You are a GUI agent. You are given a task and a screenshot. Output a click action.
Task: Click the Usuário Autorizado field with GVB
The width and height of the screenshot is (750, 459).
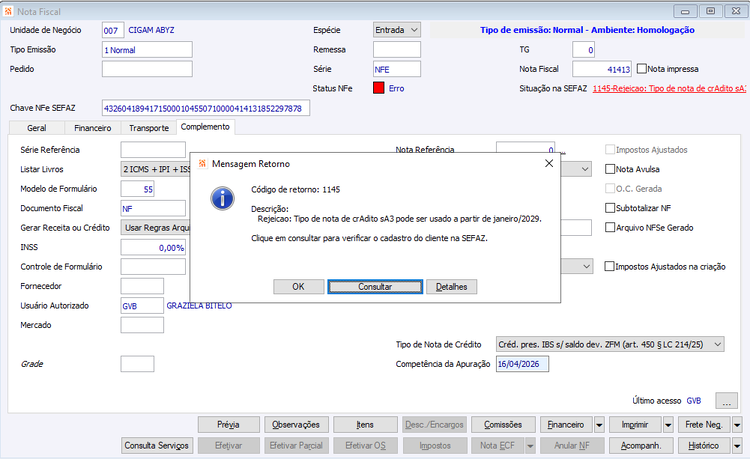(x=142, y=306)
